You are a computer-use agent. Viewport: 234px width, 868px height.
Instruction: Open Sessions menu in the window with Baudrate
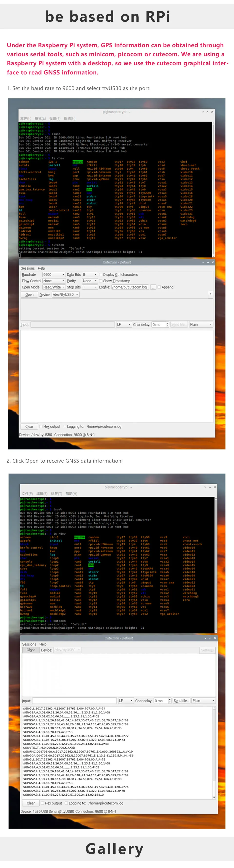coord(27,269)
